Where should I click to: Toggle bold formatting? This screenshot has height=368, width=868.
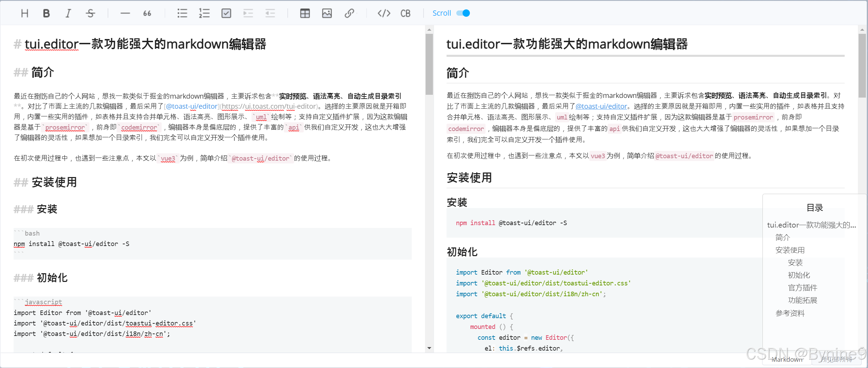coord(46,13)
